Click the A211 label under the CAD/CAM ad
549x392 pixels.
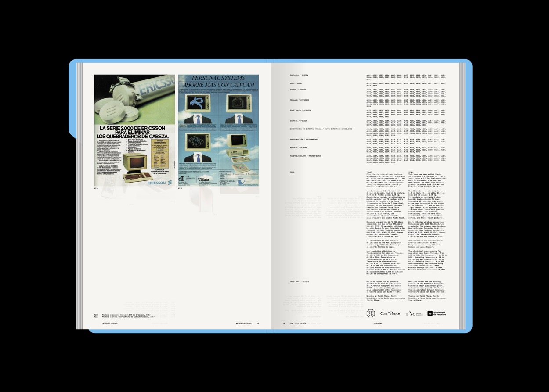180,189
